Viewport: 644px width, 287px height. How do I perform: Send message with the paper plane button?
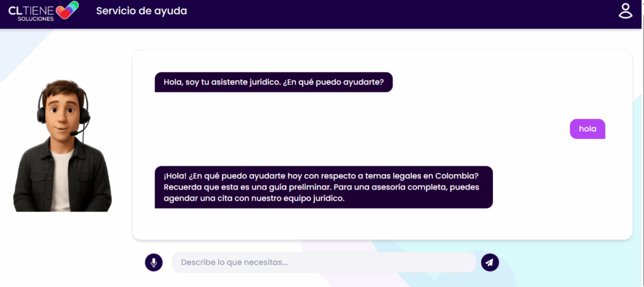pyautogui.click(x=490, y=263)
